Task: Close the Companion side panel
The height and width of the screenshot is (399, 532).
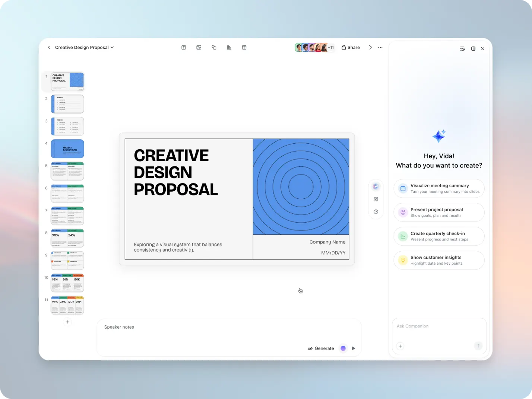Action: 483,49
